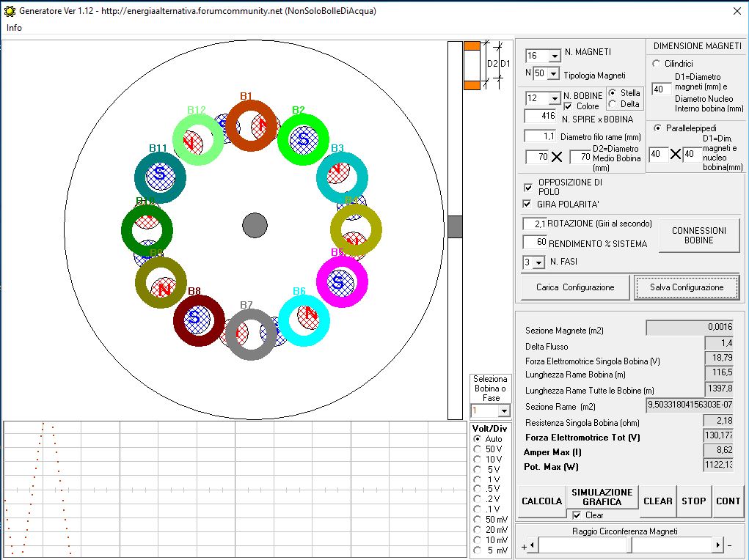Click the app icon in title bar
749x560 pixels.
click(10, 11)
